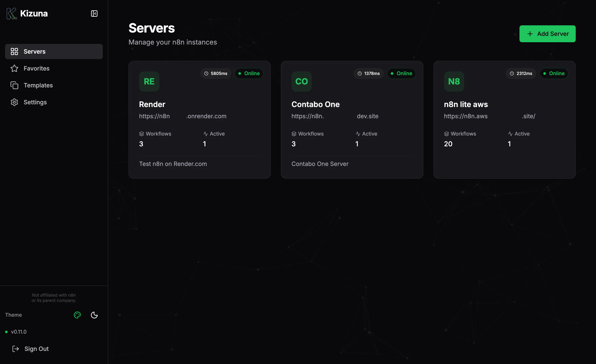Toggle the Online badge on Render server
Image resolution: width=596 pixels, height=364 pixels.
249,73
